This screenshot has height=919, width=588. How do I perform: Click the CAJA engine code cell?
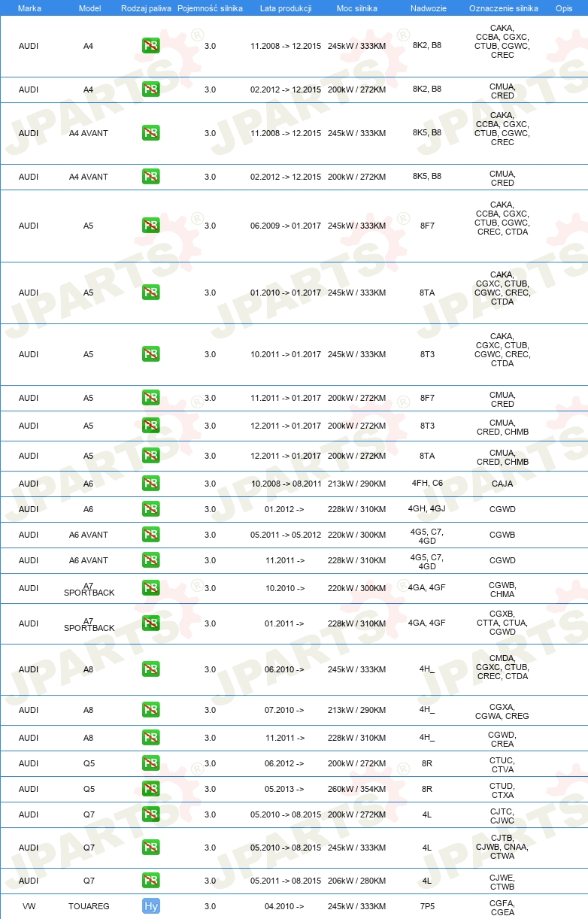[x=502, y=484]
